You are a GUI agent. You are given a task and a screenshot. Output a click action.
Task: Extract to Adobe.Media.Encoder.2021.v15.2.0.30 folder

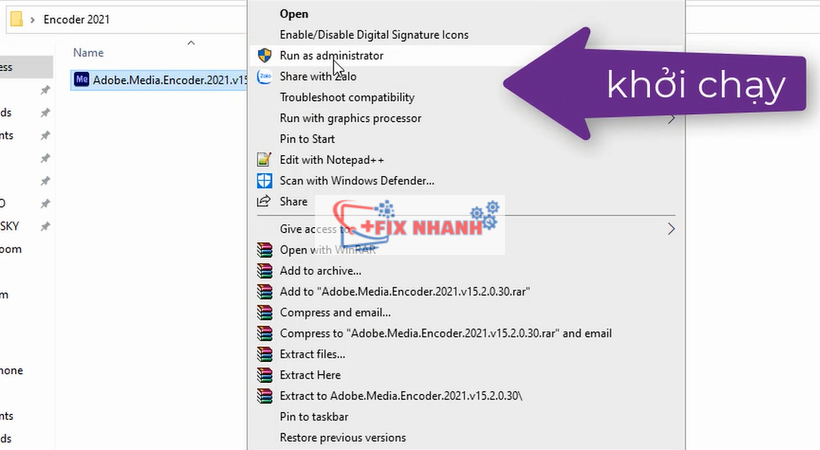401,396
